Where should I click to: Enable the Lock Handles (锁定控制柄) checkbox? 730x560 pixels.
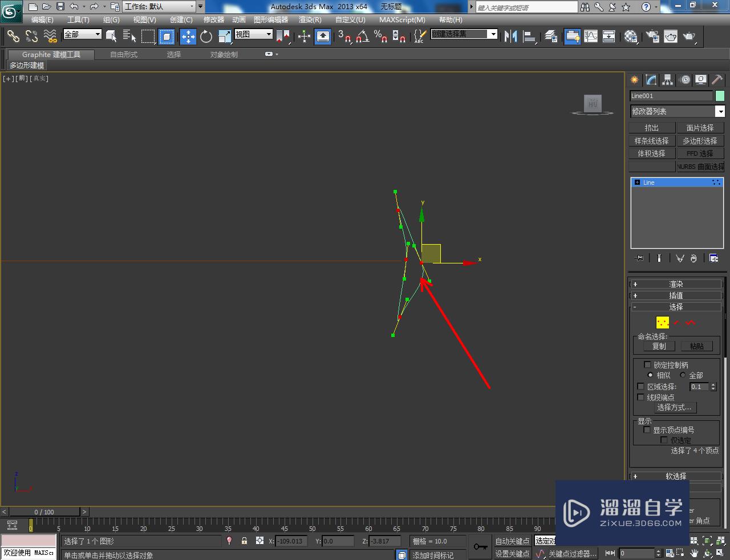pos(647,364)
